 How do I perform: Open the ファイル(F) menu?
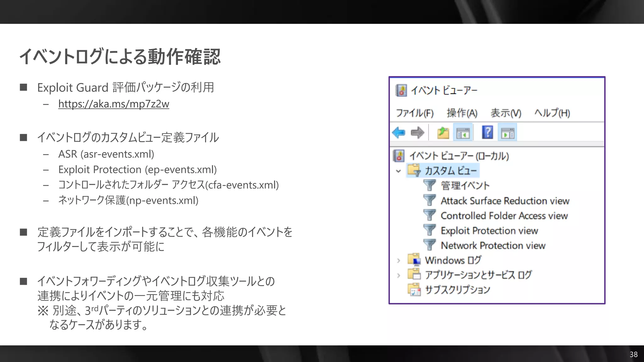pos(415,113)
